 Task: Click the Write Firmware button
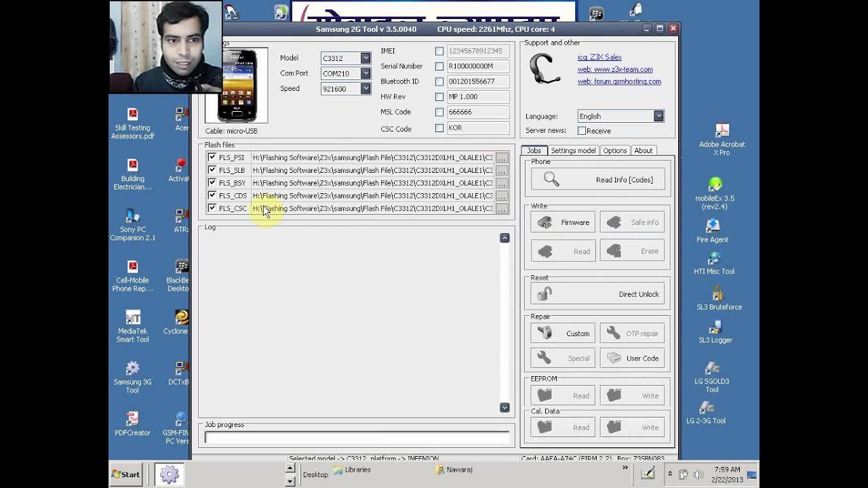[x=563, y=222]
